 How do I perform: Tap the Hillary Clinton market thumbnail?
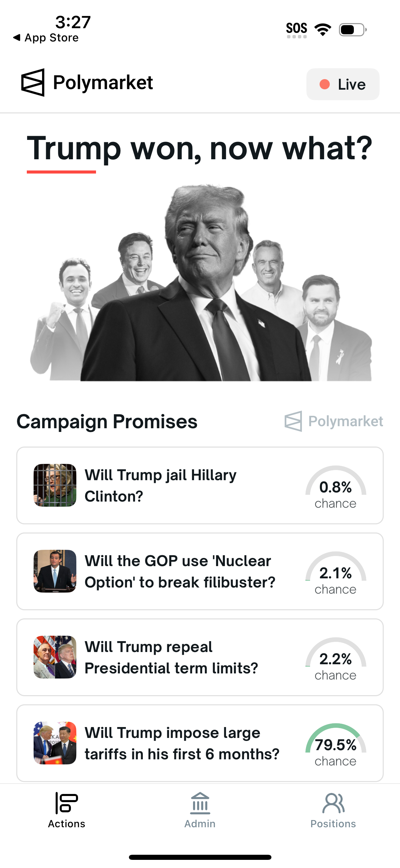tap(55, 485)
